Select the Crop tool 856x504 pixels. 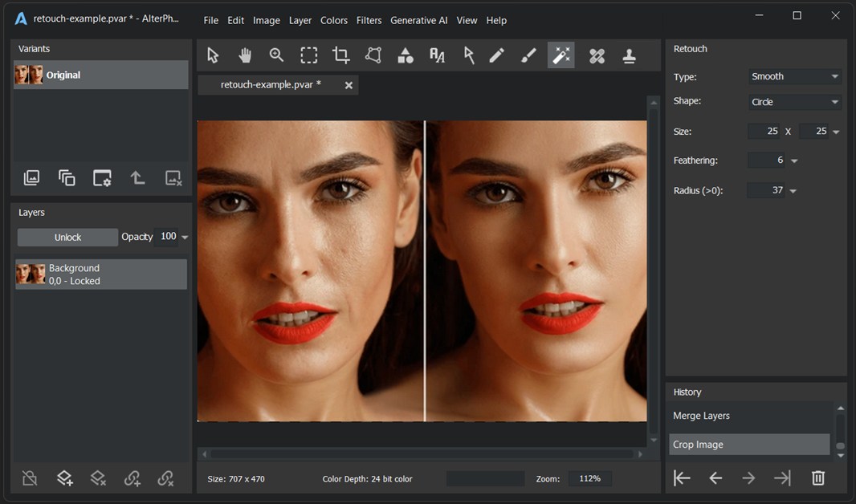340,55
